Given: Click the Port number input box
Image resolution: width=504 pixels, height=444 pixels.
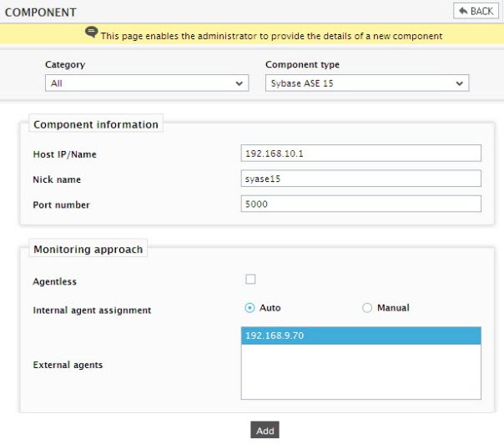Looking at the screenshot, I should (x=361, y=204).
